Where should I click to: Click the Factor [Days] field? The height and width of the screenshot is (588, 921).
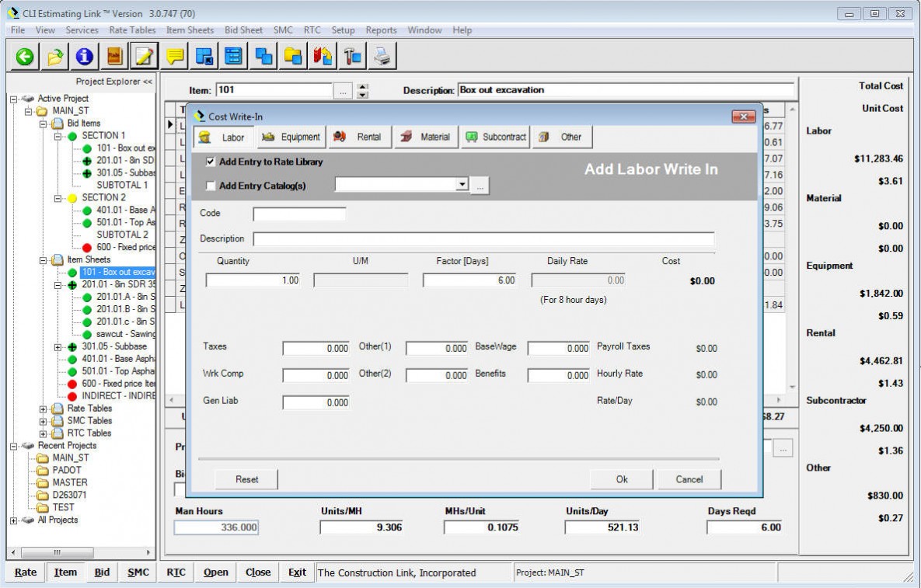[x=470, y=280]
